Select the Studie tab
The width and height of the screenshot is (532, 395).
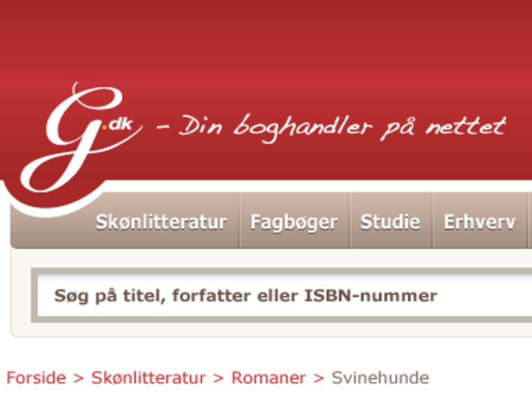click(390, 223)
